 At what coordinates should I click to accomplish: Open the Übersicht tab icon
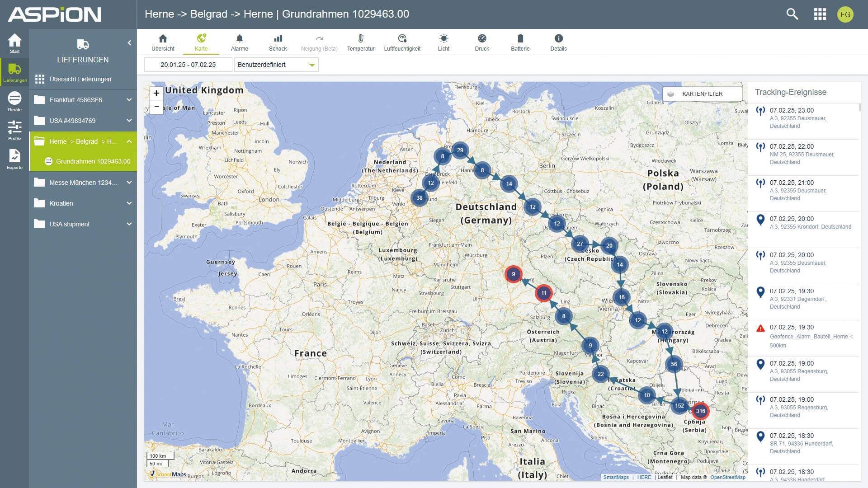click(x=163, y=42)
